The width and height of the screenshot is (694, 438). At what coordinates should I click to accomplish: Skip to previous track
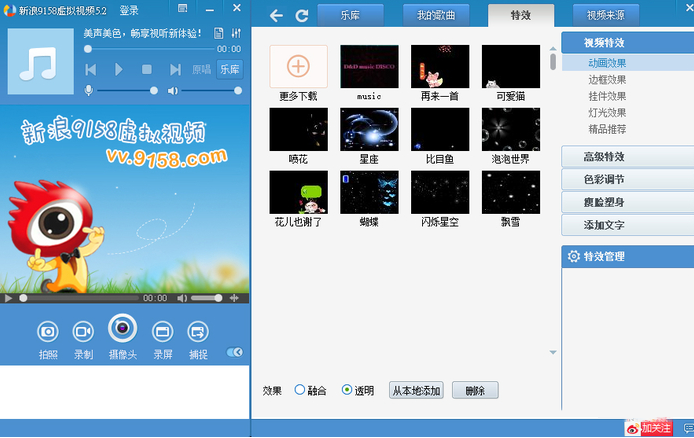(91, 69)
